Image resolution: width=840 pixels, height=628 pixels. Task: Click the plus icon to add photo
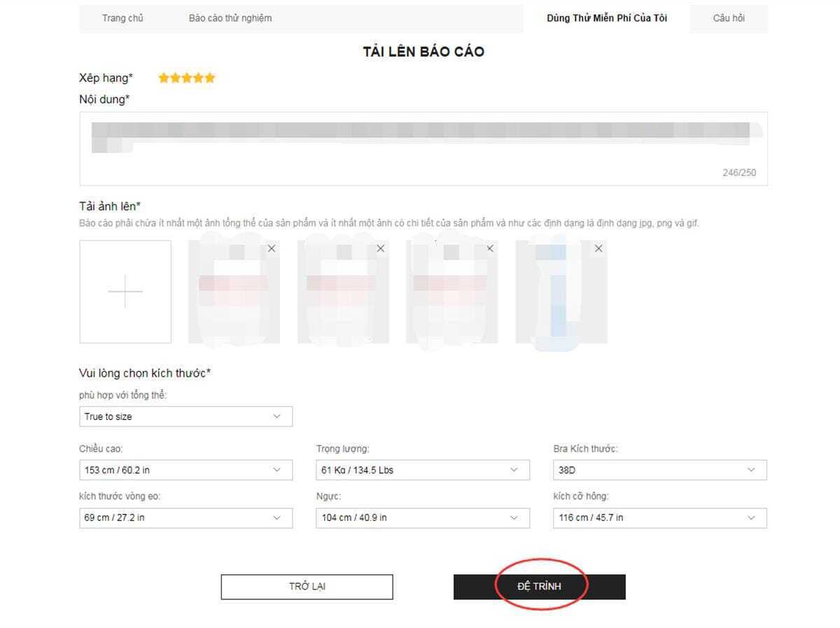125,292
